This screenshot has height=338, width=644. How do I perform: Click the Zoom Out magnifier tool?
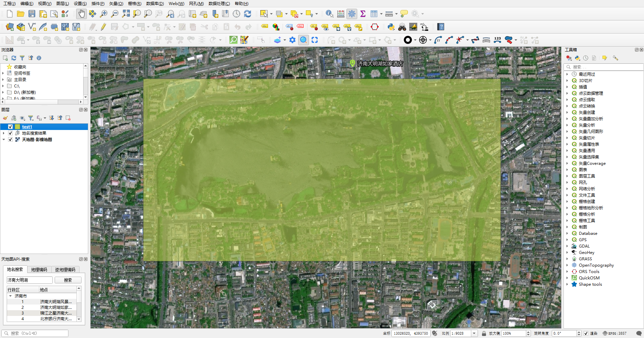(x=115, y=14)
